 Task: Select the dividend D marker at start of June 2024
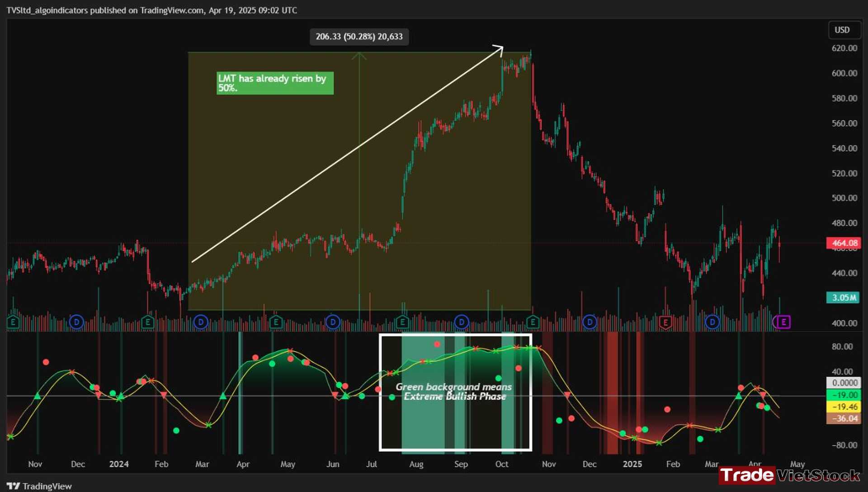(333, 322)
